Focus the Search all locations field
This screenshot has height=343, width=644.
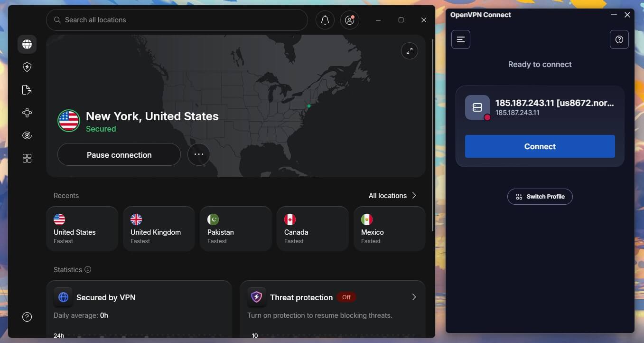tap(177, 20)
